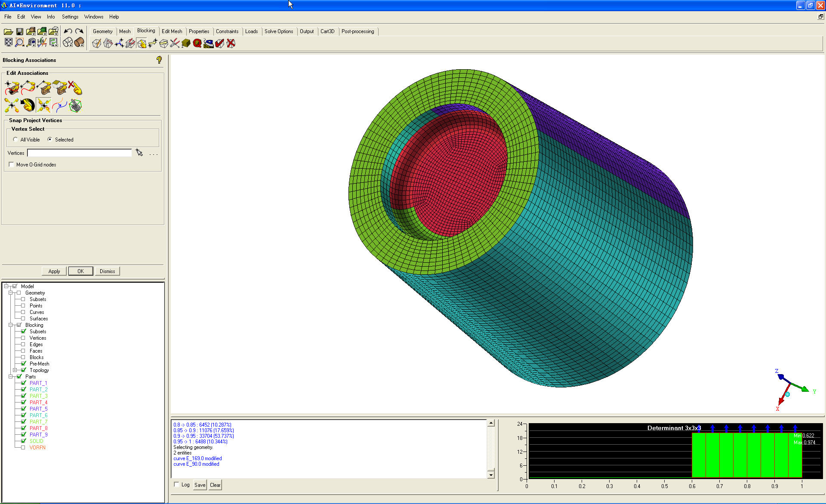The image size is (826, 504).
Task: Toggle visibility of PART_4
Action: coord(24,403)
